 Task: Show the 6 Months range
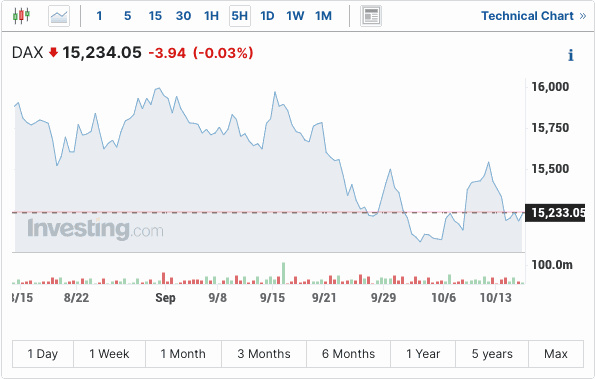(x=348, y=354)
